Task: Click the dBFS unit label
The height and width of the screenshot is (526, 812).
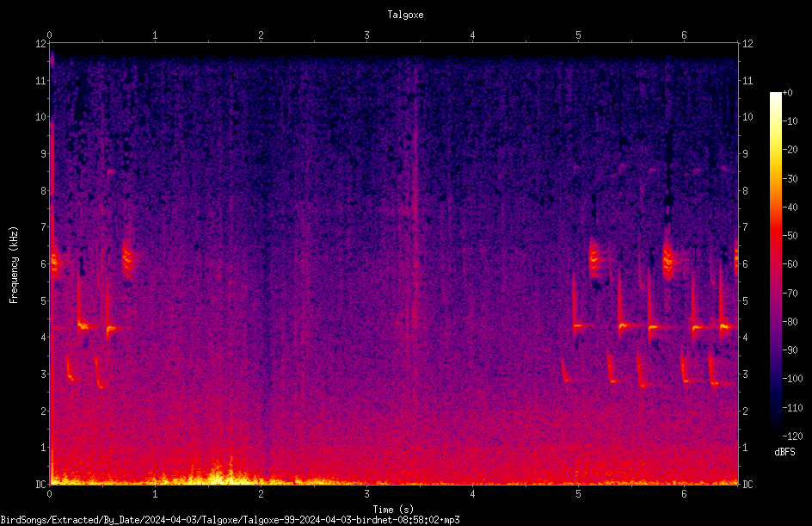Action: pos(784,452)
